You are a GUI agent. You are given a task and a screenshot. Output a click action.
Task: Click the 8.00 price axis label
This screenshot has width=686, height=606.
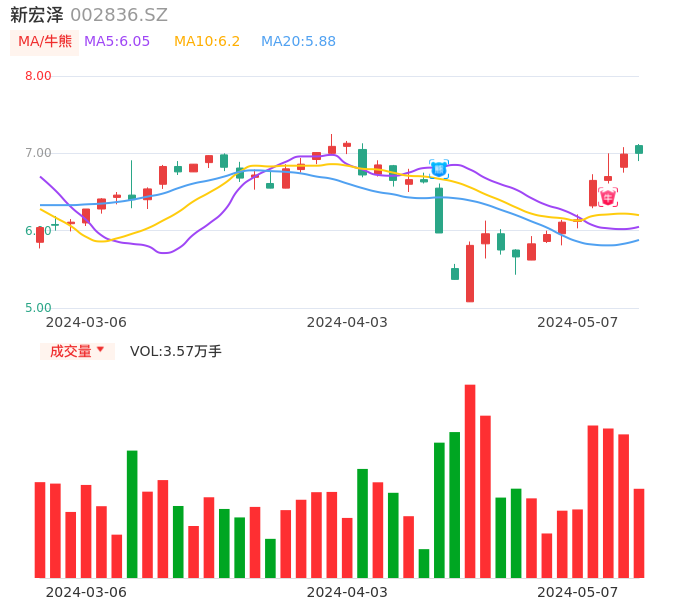[38, 76]
